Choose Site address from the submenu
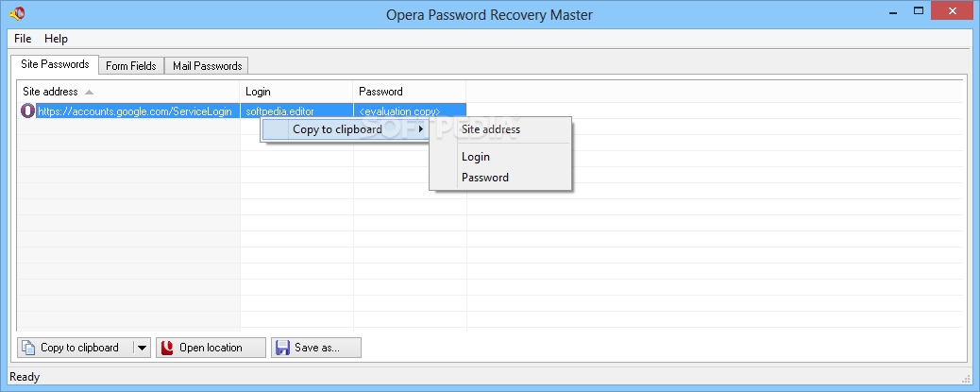980x392 pixels. pos(490,129)
